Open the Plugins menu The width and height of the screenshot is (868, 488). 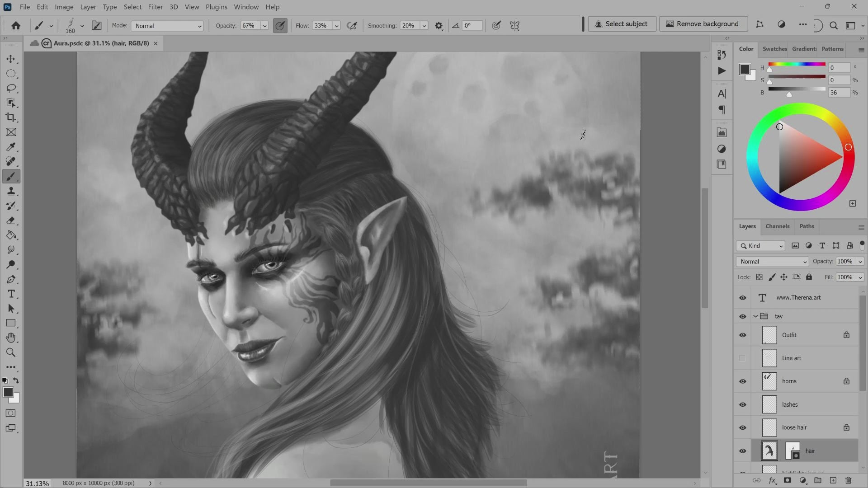(x=216, y=7)
